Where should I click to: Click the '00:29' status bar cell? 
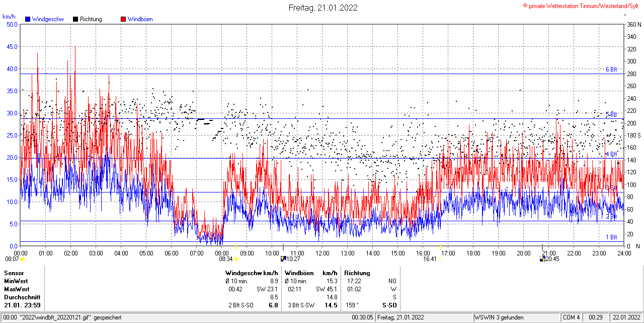pos(596,317)
